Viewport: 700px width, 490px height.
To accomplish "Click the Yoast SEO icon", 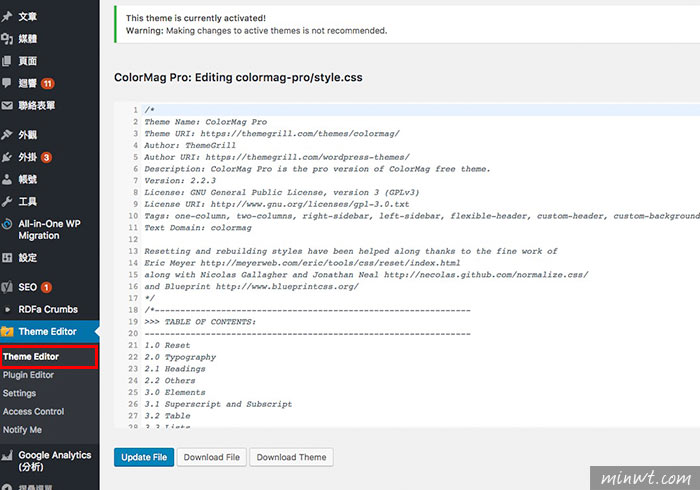I will [7, 287].
